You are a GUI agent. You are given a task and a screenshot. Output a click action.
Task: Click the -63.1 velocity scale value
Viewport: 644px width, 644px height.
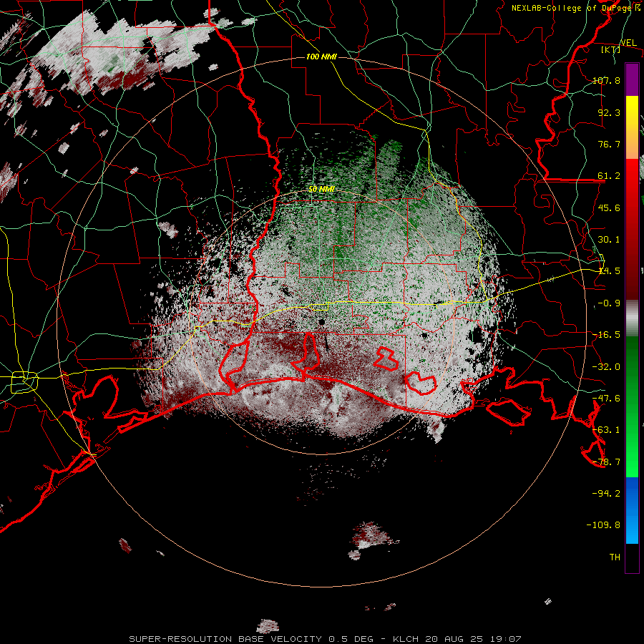pos(606,430)
